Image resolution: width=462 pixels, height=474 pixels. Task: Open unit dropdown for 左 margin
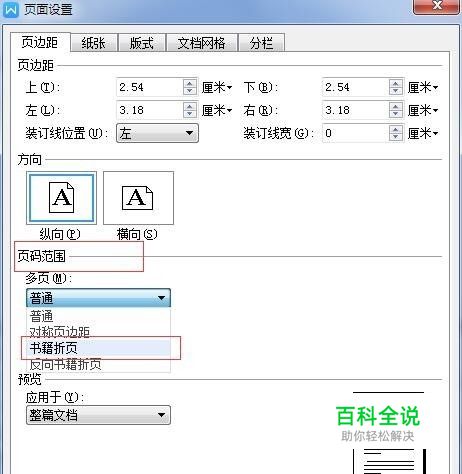(217, 110)
